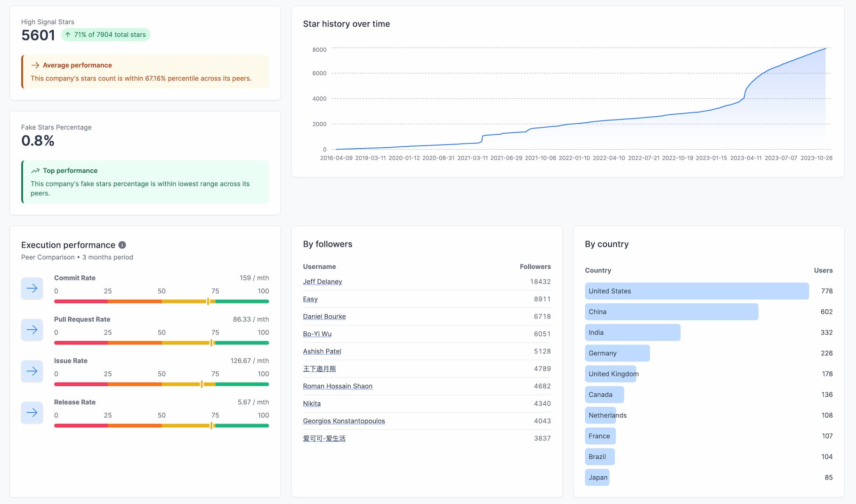This screenshot has width=856, height=504.
Task: Click the Pull Request Rate arrow icon
Action: point(32,330)
